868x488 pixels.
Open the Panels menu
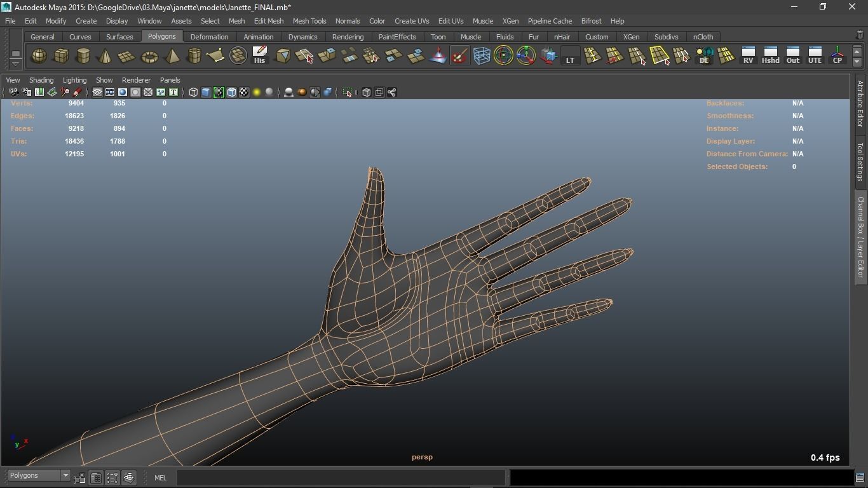170,80
